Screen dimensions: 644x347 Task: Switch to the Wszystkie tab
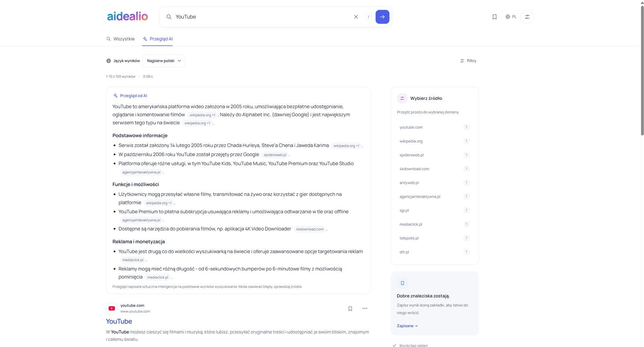(120, 39)
